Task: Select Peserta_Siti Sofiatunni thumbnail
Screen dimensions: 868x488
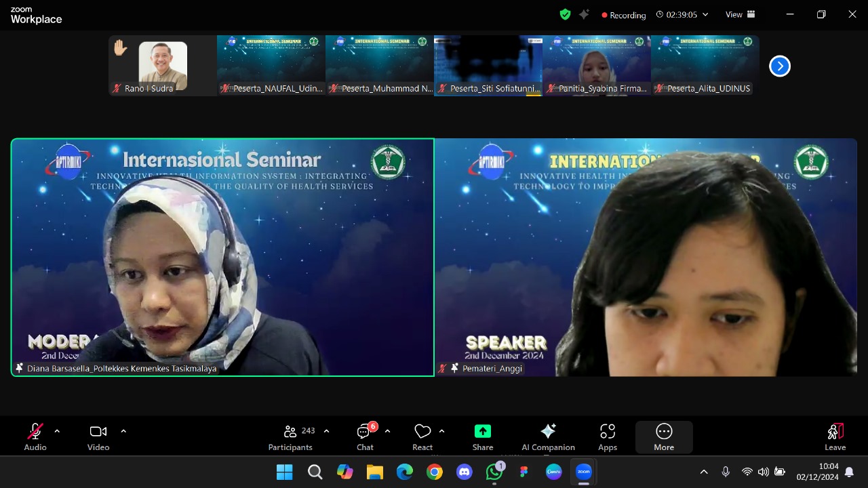Action: 488,66
